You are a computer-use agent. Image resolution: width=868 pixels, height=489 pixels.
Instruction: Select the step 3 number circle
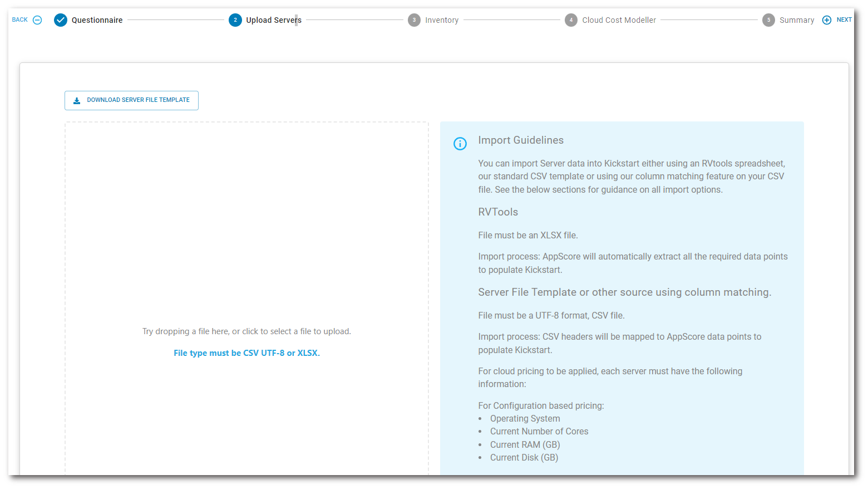(x=414, y=20)
